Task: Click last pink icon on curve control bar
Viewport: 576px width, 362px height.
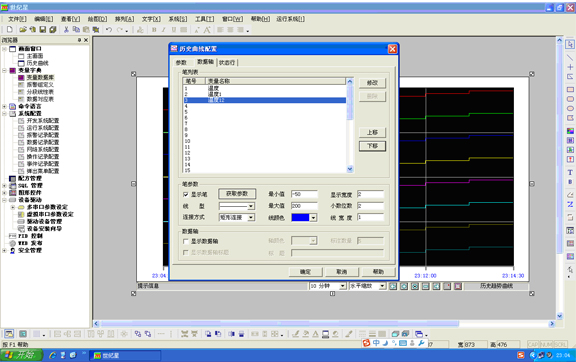Action: point(458,286)
